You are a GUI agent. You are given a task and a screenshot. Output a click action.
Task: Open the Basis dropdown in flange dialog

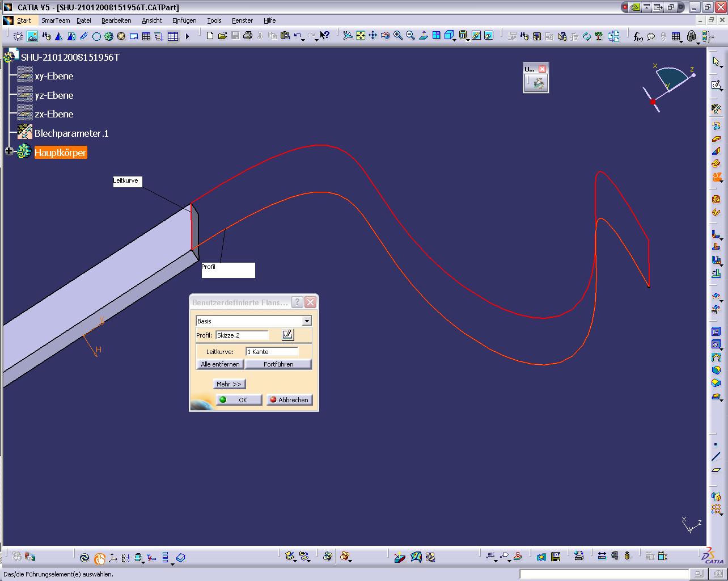tap(307, 321)
